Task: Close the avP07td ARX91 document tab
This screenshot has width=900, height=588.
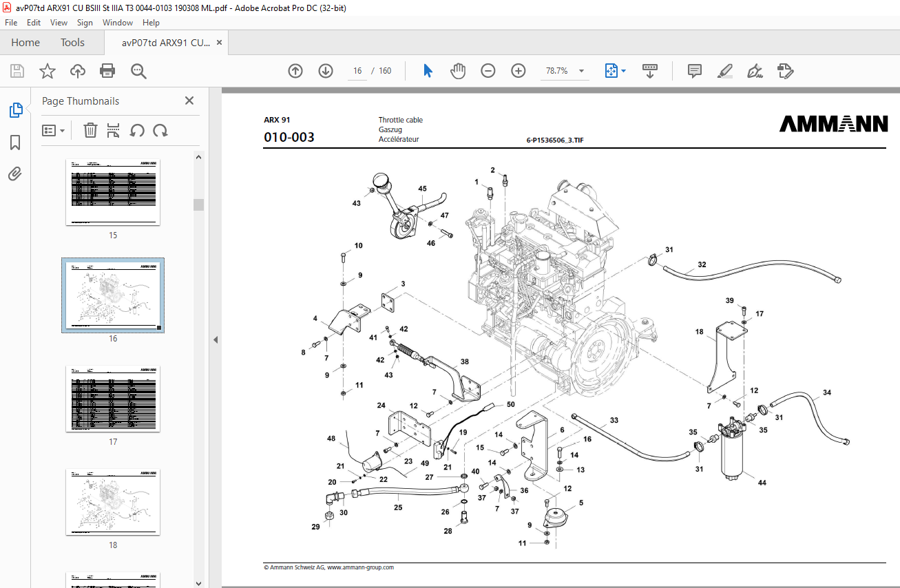Action: [x=220, y=42]
